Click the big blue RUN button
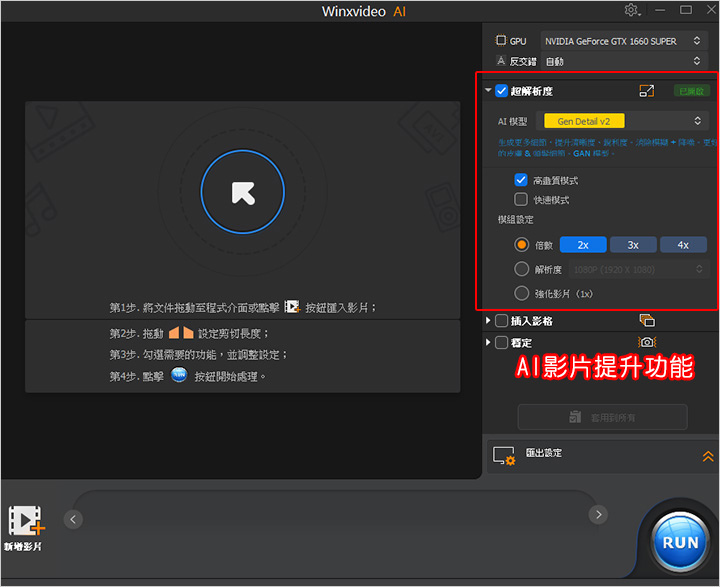This screenshot has width=720, height=587. [x=680, y=542]
